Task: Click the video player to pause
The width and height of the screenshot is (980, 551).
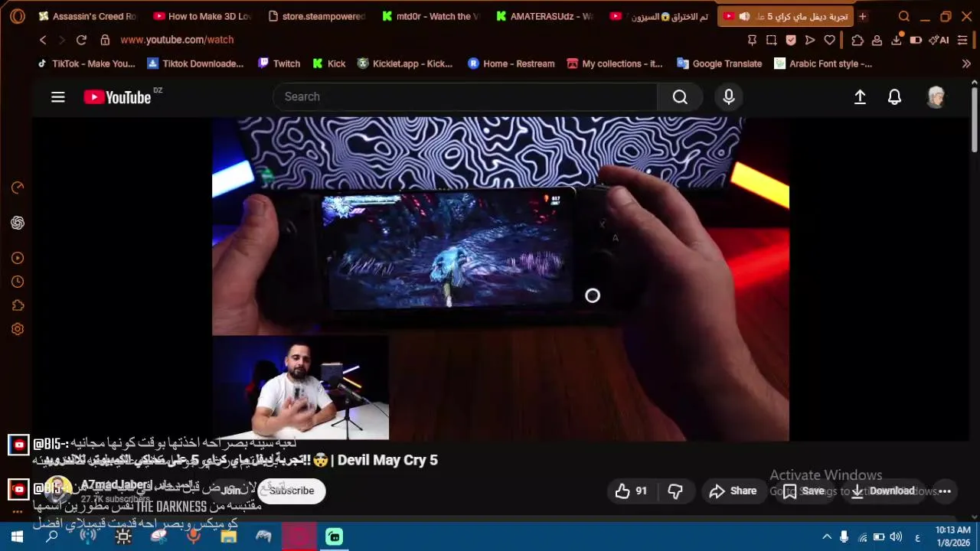Action: (x=500, y=279)
